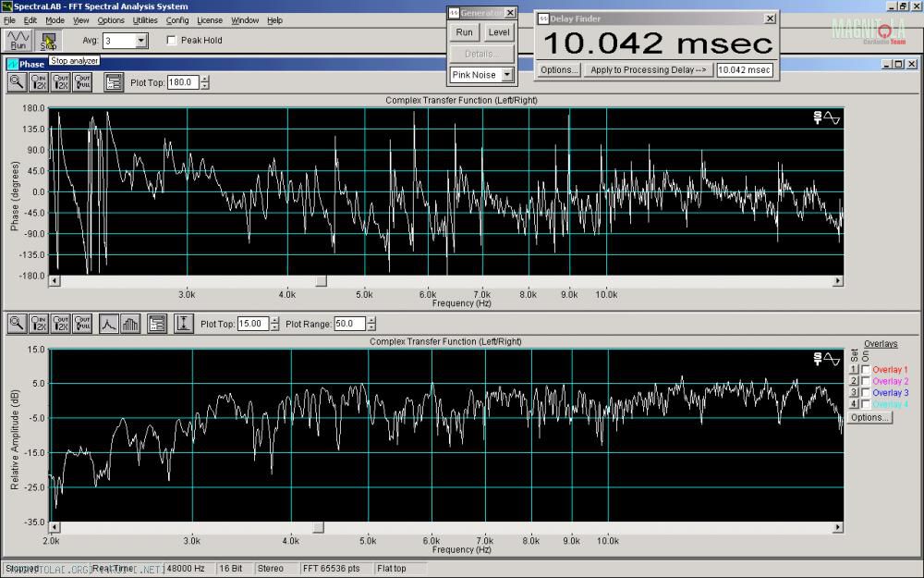
Task: Click the Set button for Overlay 2
Action: pos(854,381)
